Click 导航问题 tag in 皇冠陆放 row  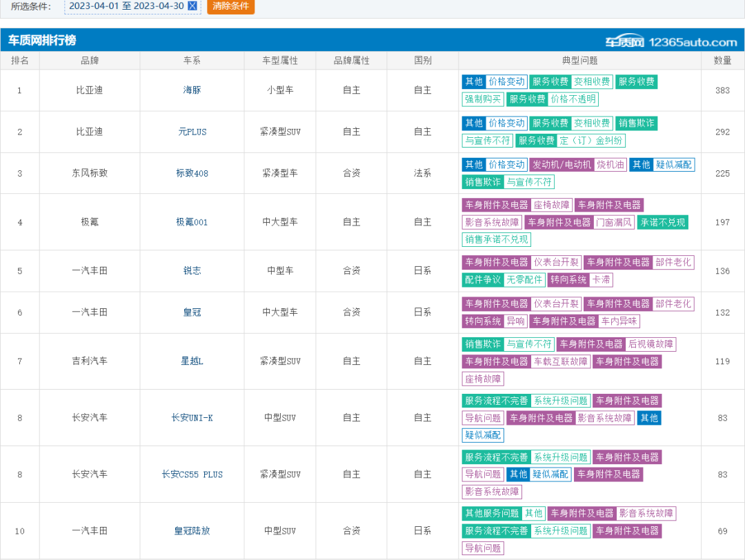[483, 548]
